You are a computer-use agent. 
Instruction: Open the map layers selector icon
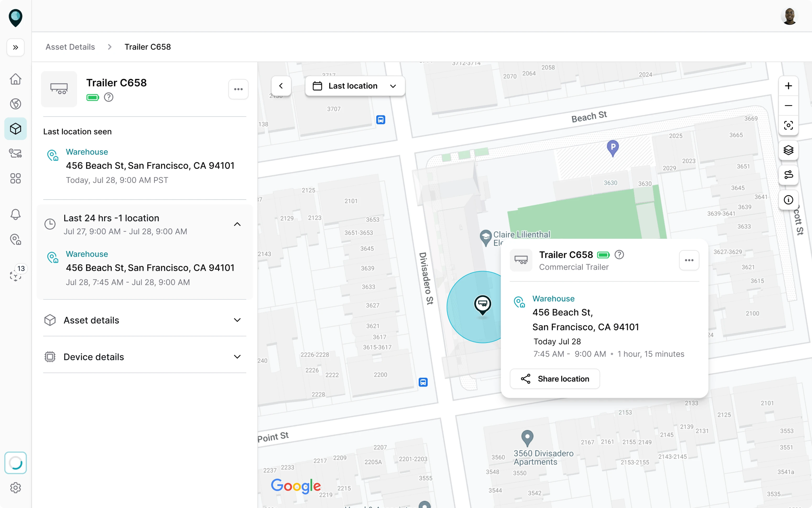pos(788,150)
